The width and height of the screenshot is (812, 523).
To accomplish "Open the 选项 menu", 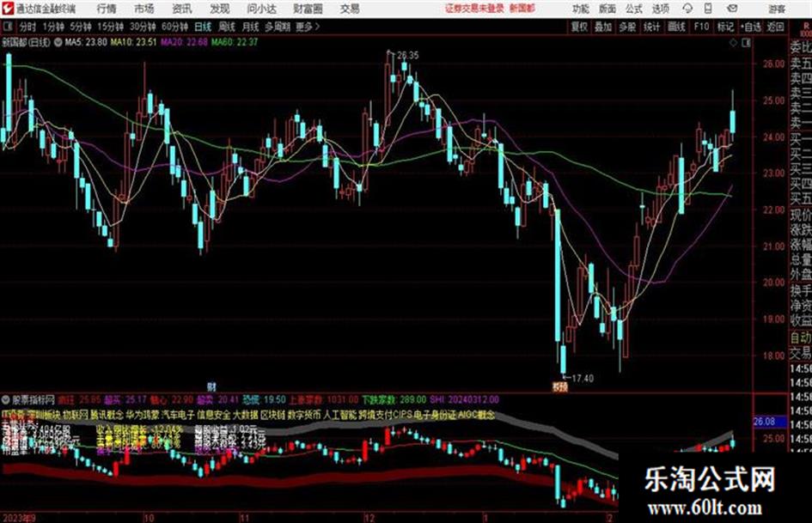I will [660, 9].
